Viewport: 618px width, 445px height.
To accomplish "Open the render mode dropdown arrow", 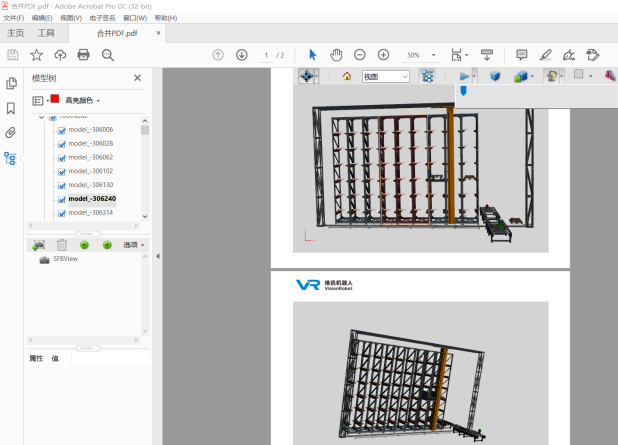I will click(532, 76).
